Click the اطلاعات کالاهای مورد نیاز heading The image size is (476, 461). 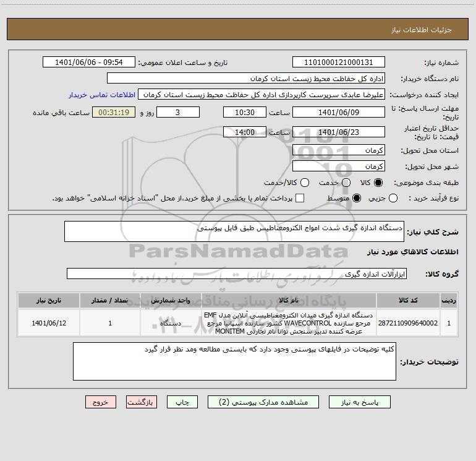click(413, 252)
